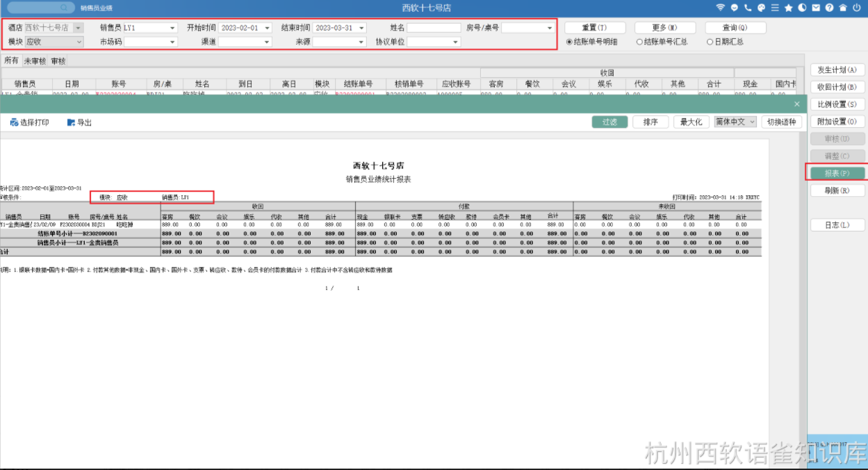Click the 最大化 maximize report button
The width and height of the screenshot is (868, 470).
pyautogui.click(x=691, y=122)
